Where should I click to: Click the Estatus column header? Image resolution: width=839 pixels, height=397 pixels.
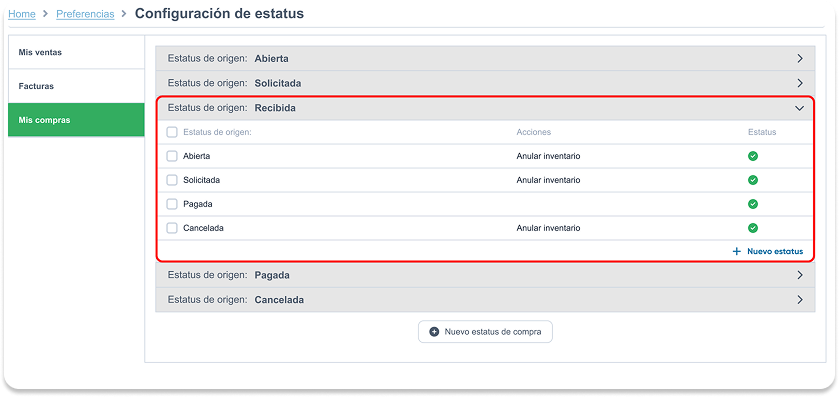click(x=762, y=132)
